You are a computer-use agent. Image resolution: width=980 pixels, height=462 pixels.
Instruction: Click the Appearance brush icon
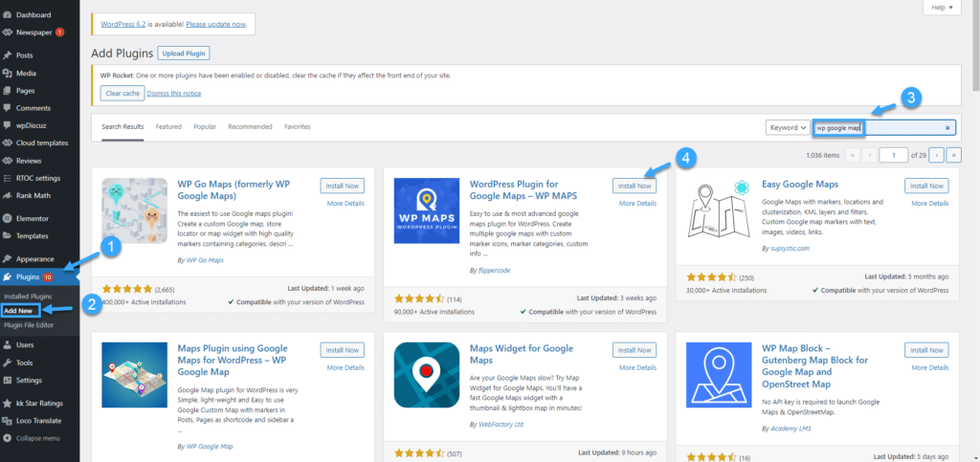pos(8,258)
